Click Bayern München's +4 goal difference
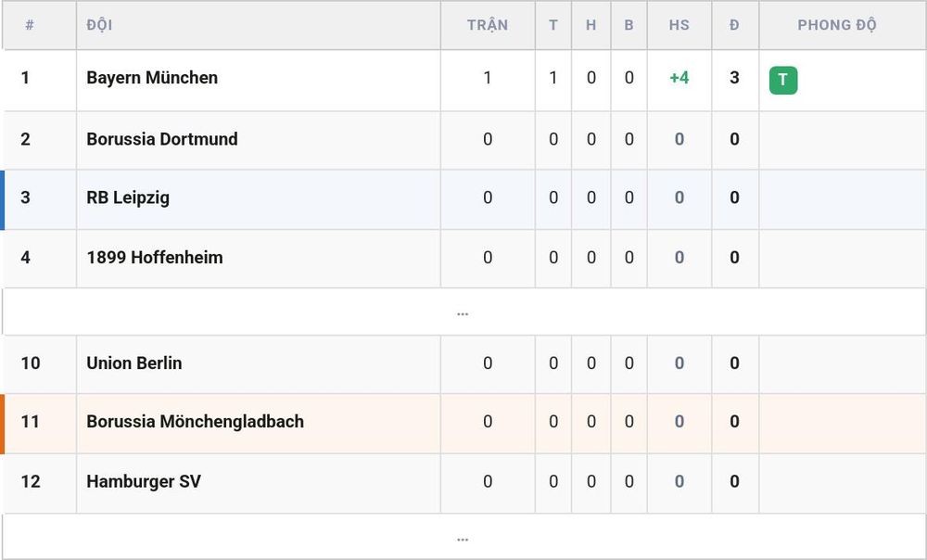 coord(679,78)
